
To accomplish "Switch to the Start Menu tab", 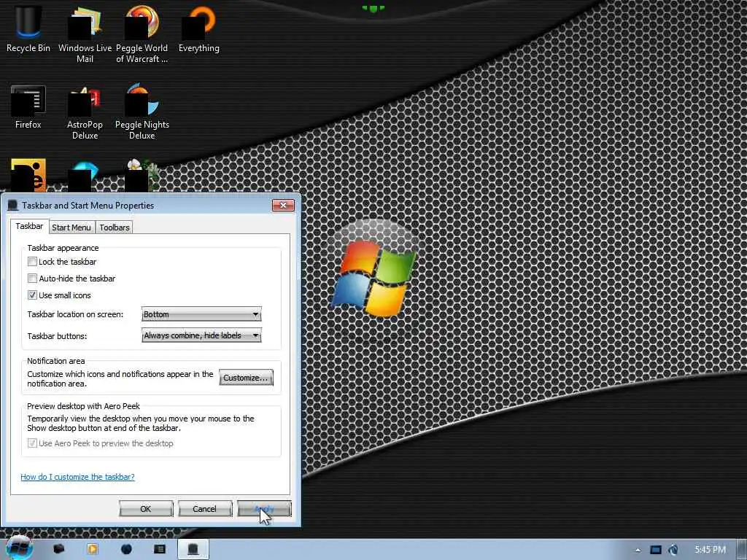I will click(71, 227).
